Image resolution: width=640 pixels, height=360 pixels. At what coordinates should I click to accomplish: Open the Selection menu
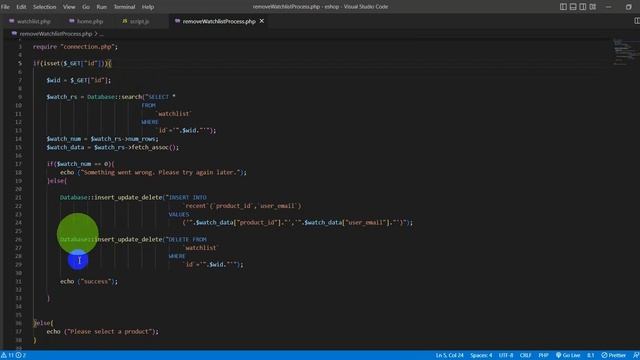tap(44, 7)
